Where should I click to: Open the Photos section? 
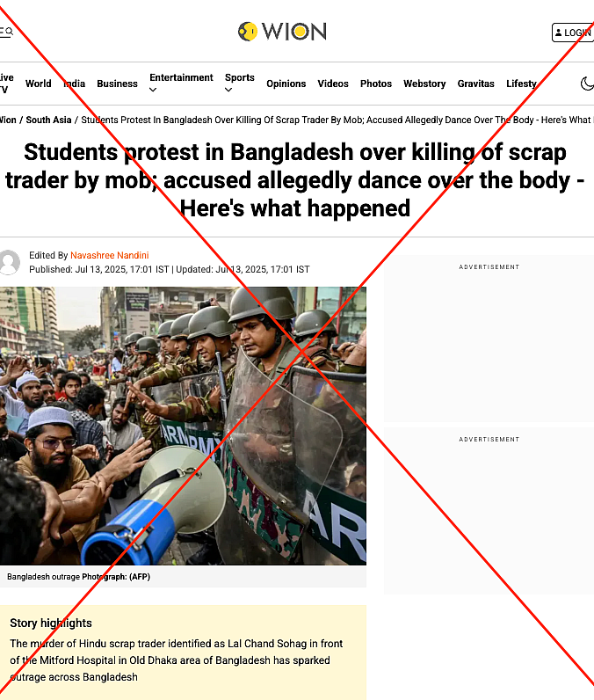coord(376,84)
